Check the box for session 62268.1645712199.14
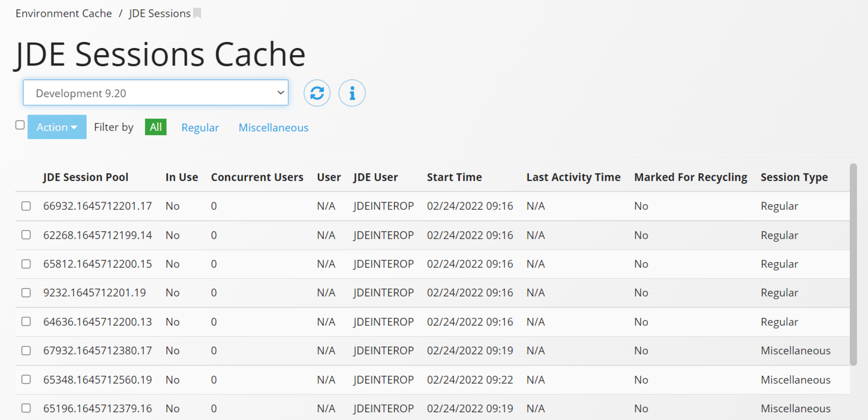The width and height of the screenshot is (868, 420). coord(26,235)
